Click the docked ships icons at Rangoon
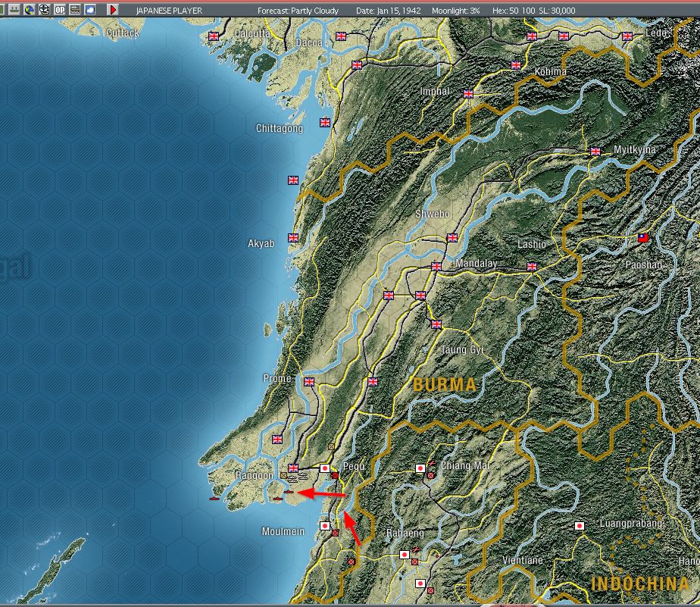 (297, 478)
